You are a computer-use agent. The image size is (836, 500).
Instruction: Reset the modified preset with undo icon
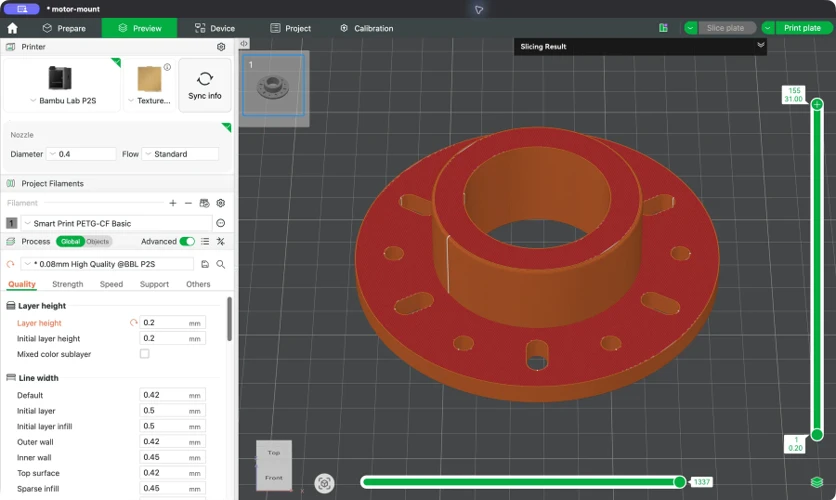click(11, 264)
